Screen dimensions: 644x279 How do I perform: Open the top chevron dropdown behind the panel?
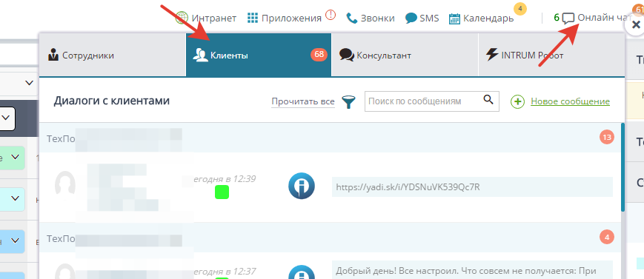pos(29,82)
